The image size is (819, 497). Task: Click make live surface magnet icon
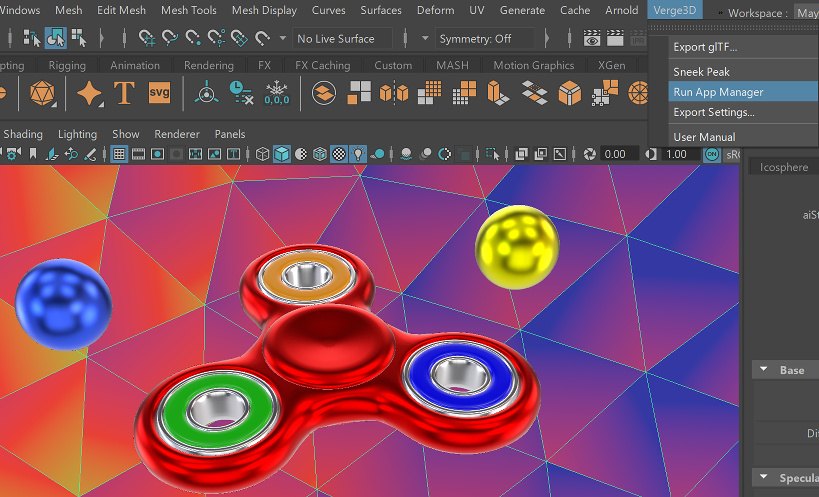262,38
